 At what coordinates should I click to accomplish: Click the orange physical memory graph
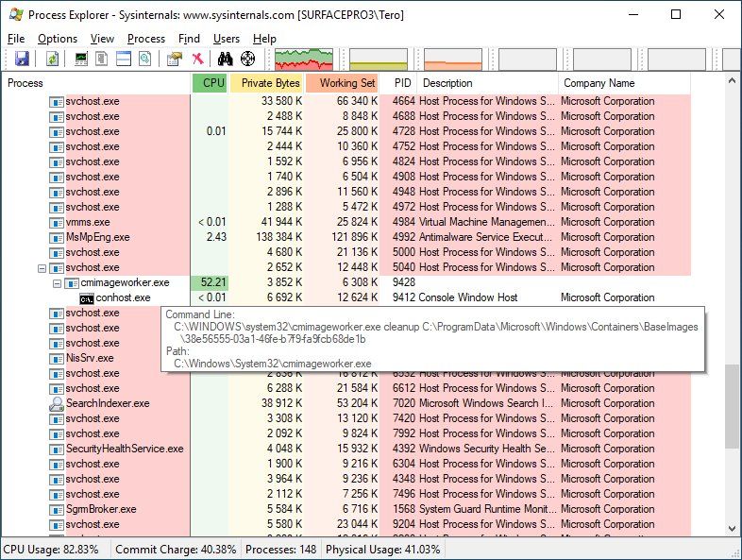click(453, 59)
